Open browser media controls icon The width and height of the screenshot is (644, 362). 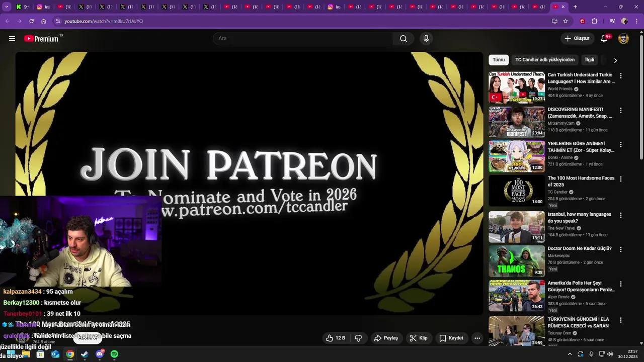tap(612, 21)
